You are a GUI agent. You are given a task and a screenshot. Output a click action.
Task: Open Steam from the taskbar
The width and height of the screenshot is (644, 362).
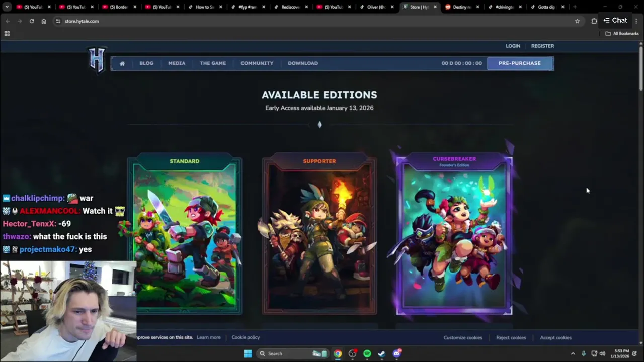382,353
